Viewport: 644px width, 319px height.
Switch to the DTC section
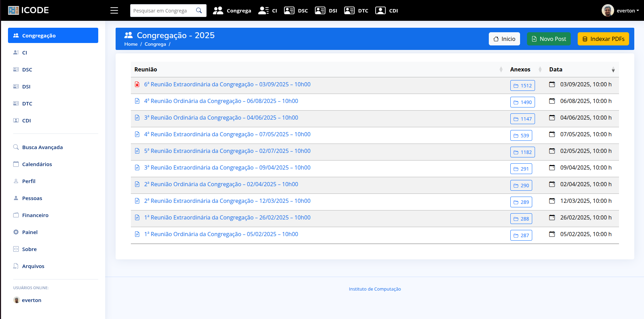click(x=356, y=10)
